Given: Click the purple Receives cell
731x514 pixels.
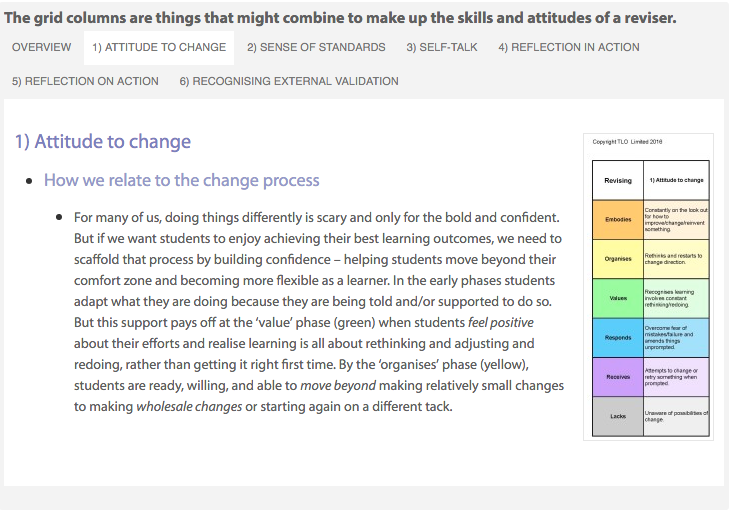Looking at the screenshot, I should click(x=618, y=377).
